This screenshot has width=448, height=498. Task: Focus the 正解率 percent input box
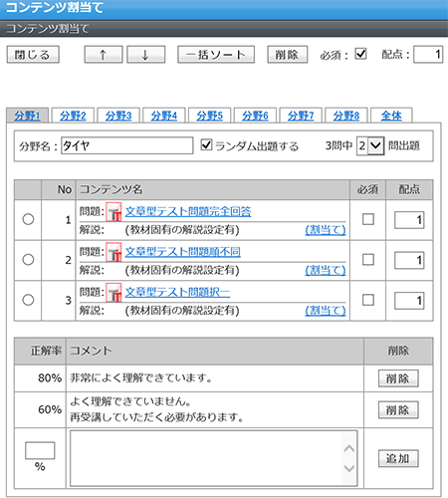coord(40,450)
